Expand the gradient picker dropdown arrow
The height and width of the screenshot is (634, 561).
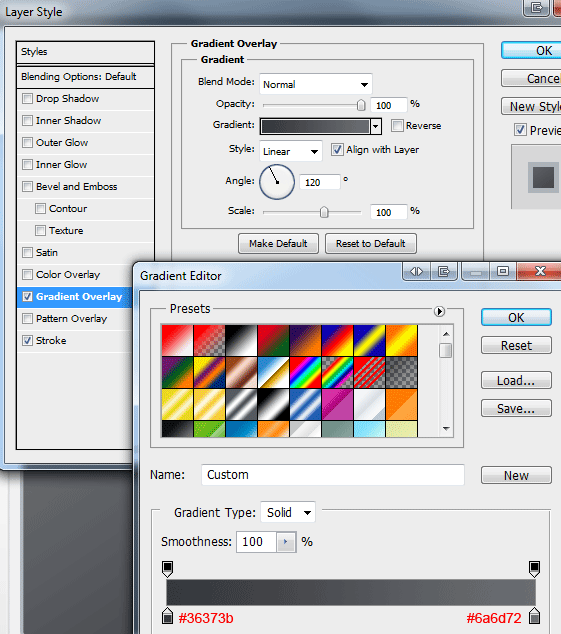tap(376, 126)
